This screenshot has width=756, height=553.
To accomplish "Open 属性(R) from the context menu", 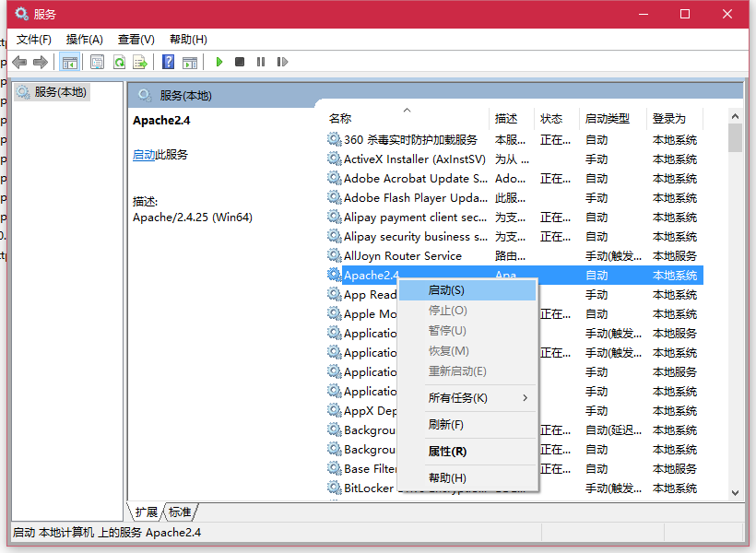I will click(x=447, y=452).
